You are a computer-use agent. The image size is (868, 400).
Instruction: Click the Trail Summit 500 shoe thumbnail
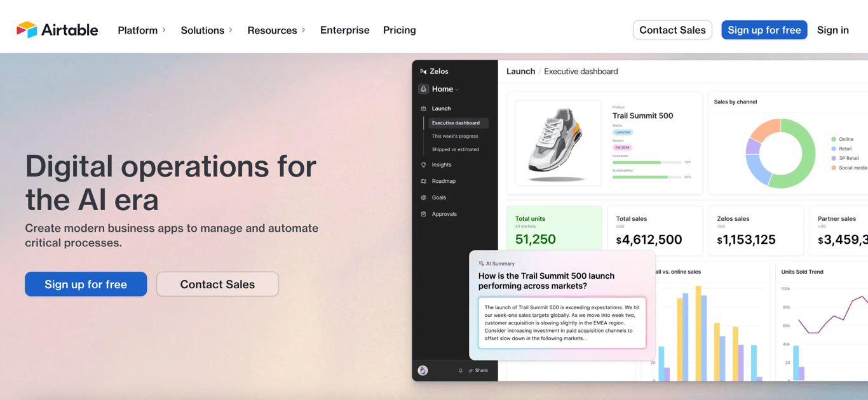pyautogui.click(x=557, y=143)
